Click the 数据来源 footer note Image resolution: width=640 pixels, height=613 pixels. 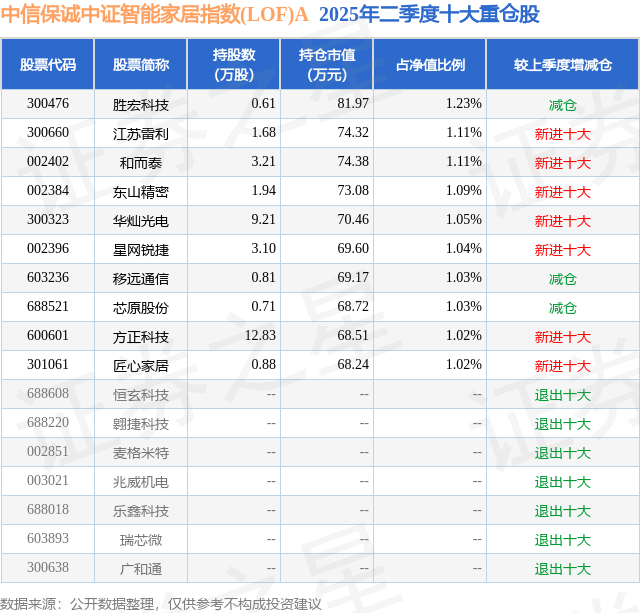(161, 604)
